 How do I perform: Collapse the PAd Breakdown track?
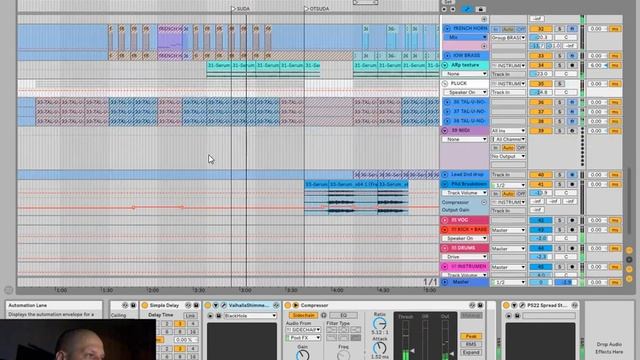(445, 184)
